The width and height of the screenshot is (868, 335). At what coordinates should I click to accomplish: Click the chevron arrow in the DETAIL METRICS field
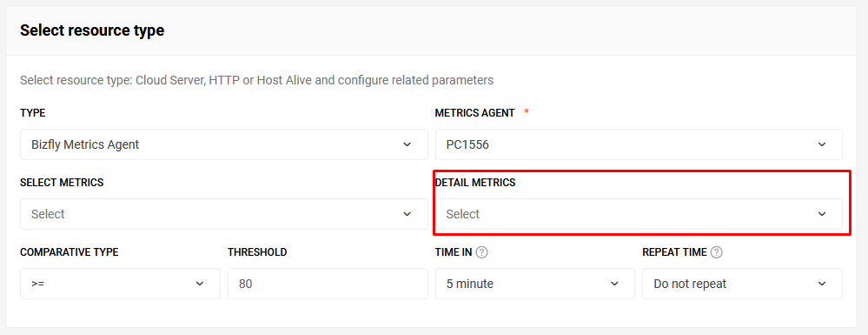[821, 214]
